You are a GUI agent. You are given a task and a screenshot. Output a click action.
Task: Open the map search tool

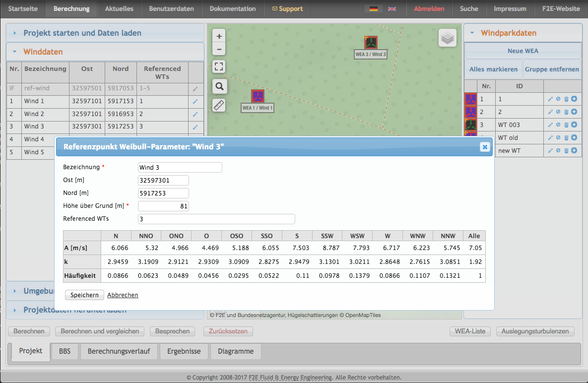(x=219, y=86)
